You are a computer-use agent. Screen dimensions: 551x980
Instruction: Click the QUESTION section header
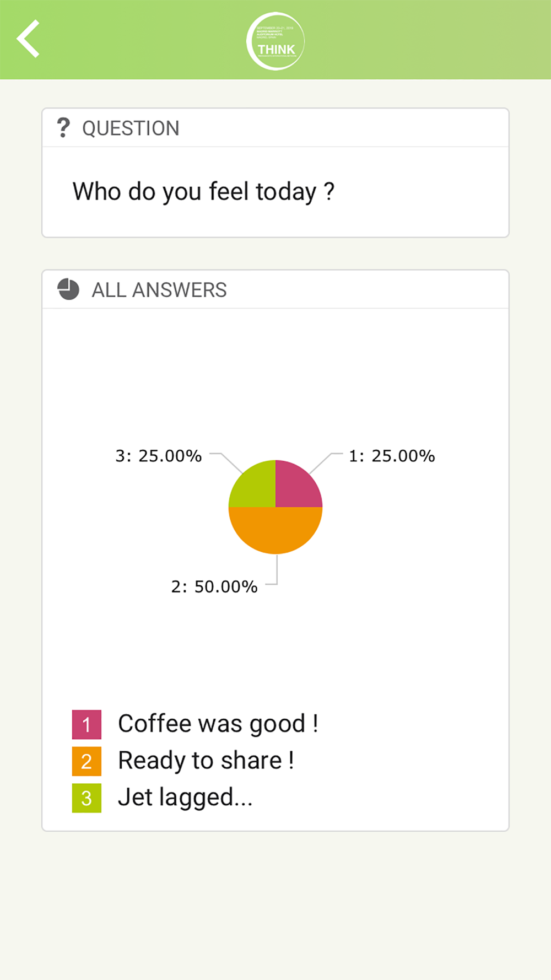275,128
